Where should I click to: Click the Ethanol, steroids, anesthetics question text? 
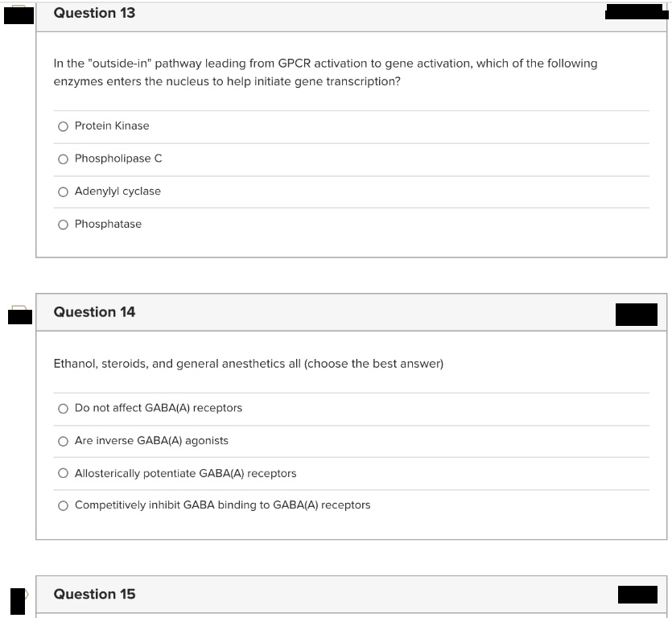point(249,364)
